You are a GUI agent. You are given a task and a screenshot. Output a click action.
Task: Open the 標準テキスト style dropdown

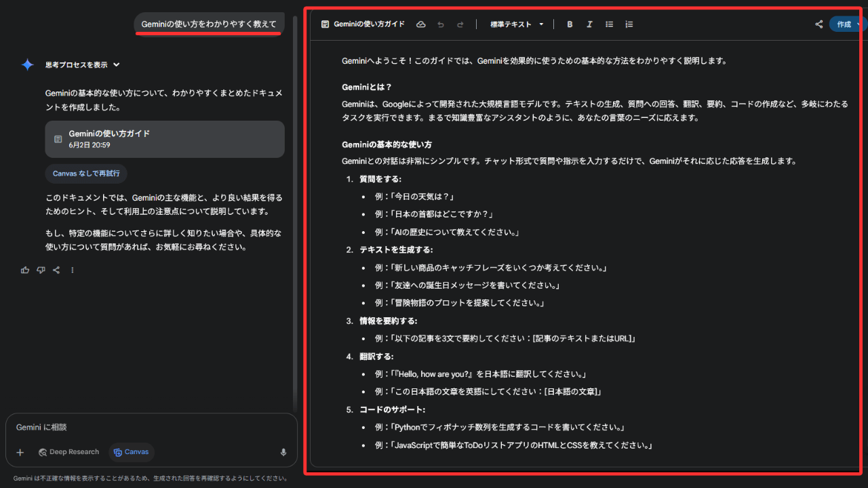517,24
